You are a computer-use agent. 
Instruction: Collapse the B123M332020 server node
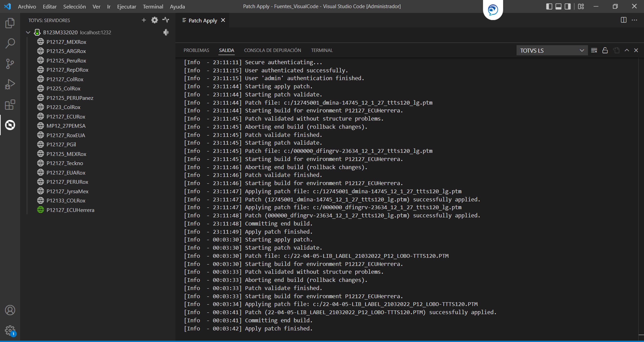pyautogui.click(x=28, y=32)
